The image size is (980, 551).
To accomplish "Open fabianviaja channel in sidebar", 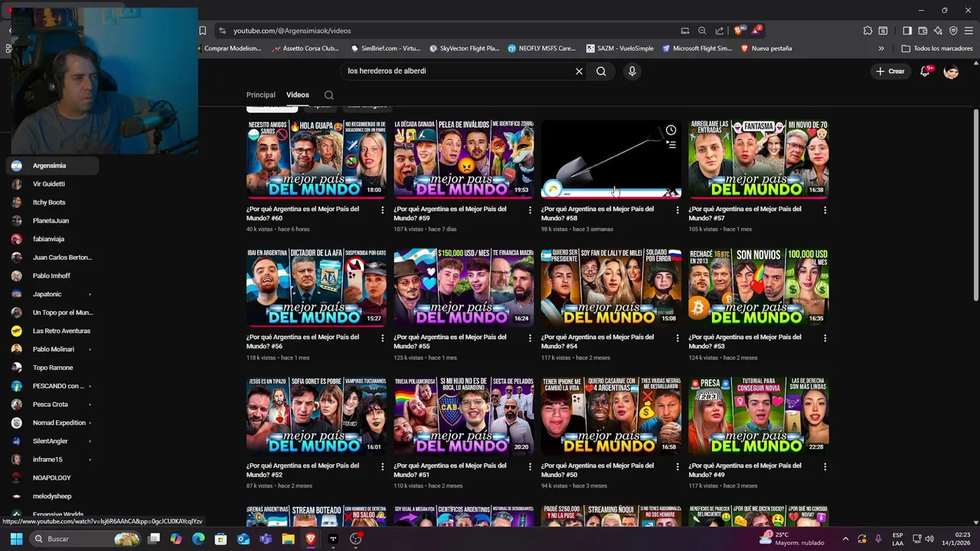I will pyautogui.click(x=52, y=239).
